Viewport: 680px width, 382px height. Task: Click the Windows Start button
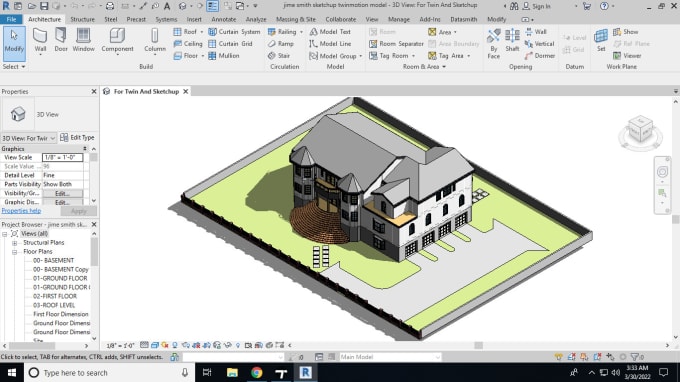12,372
